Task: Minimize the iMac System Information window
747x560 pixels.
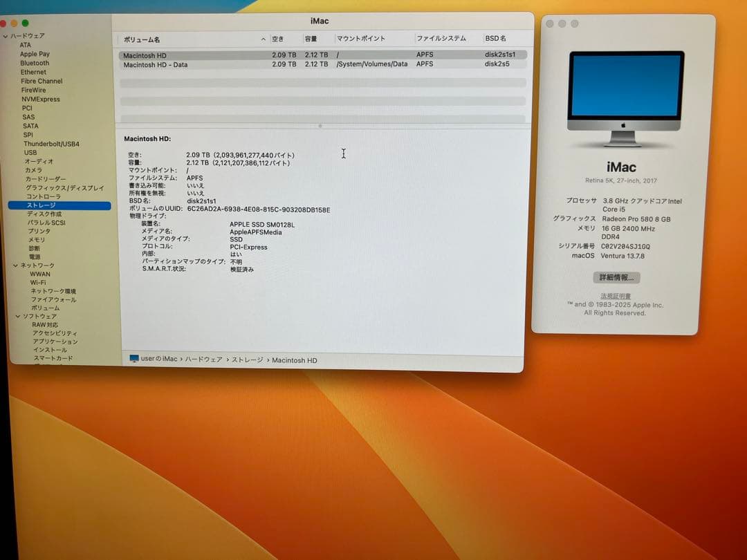Action: coord(14,23)
